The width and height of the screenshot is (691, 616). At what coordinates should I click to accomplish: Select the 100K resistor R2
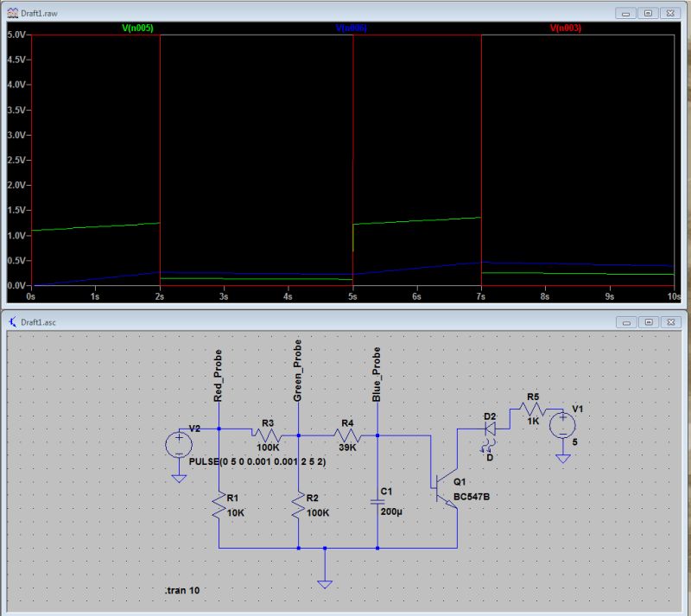click(297, 505)
